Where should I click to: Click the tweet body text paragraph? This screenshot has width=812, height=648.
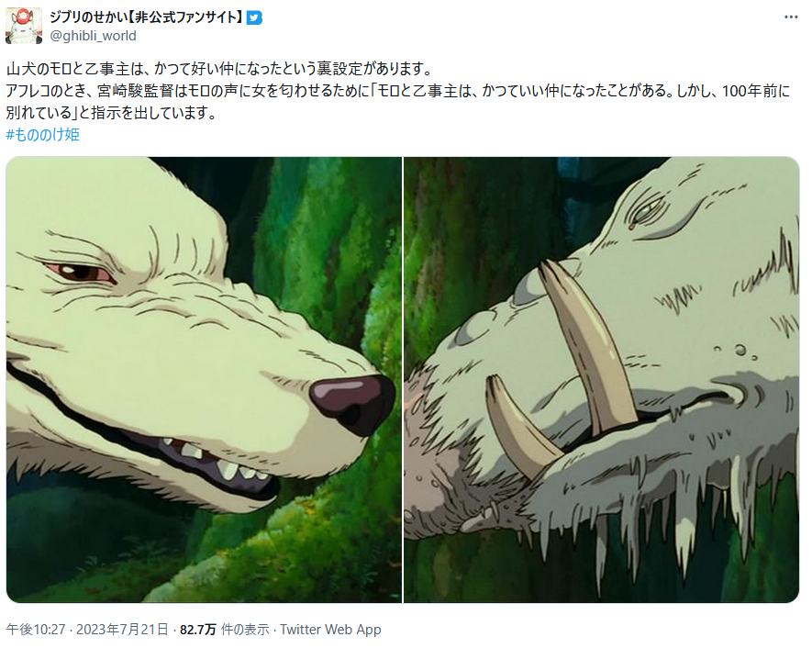pyautogui.click(x=397, y=91)
